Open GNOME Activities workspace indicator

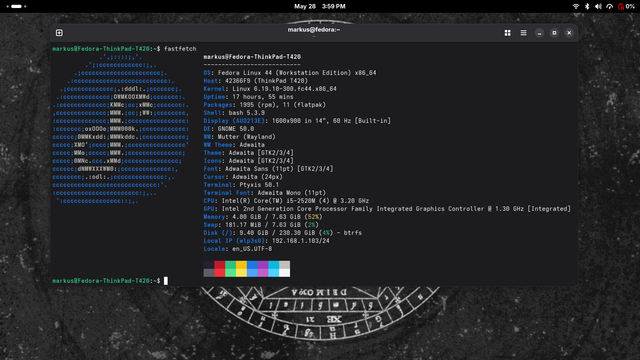(16, 6)
